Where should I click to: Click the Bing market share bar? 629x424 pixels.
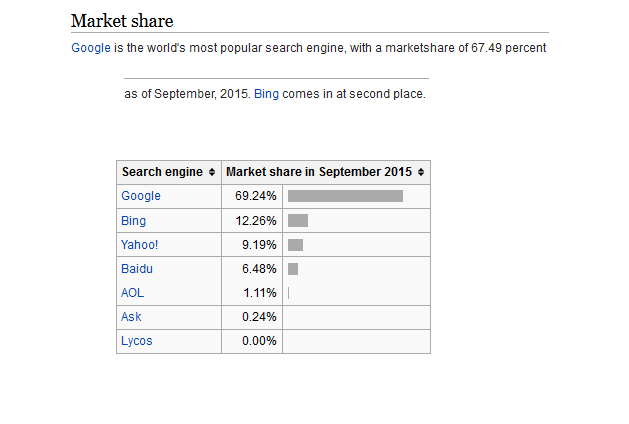(x=298, y=221)
